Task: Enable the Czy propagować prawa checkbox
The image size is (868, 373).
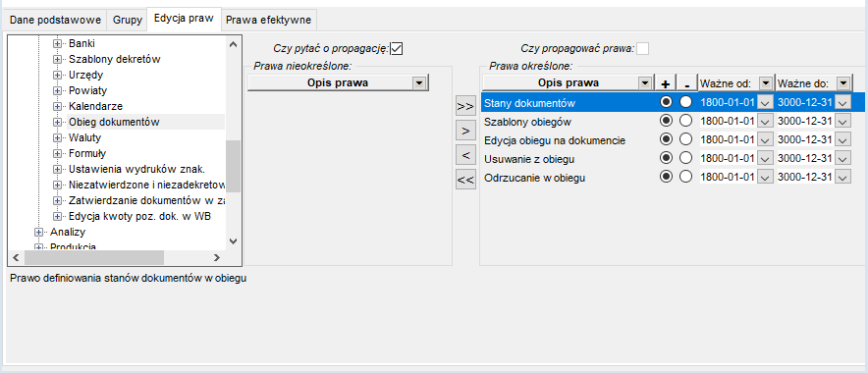Action: (642, 49)
